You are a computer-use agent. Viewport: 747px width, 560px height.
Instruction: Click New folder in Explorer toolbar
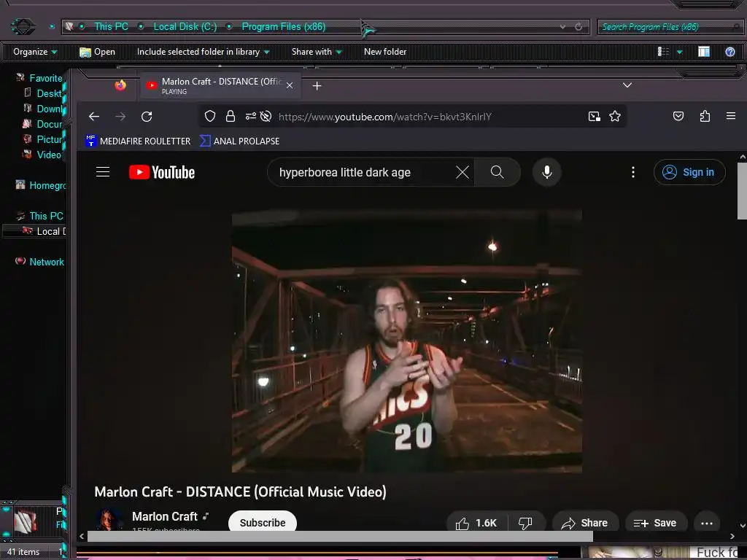click(x=385, y=52)
